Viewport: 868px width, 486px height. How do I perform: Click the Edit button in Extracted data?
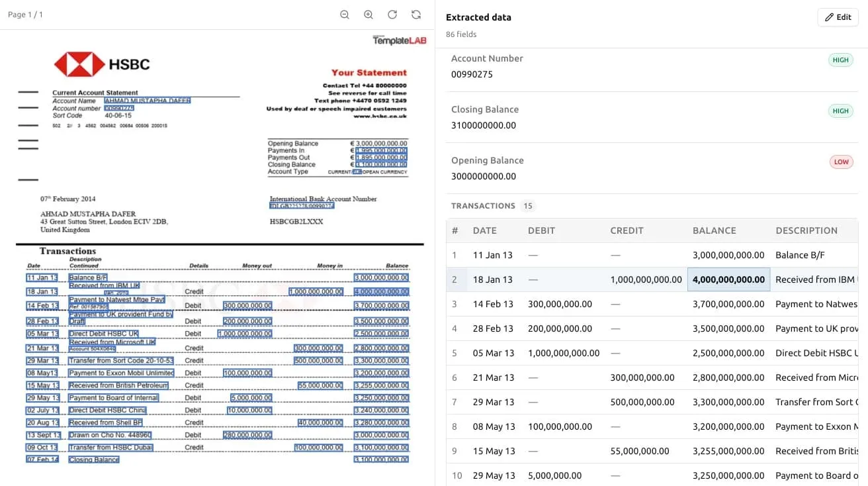pos(838,17)
